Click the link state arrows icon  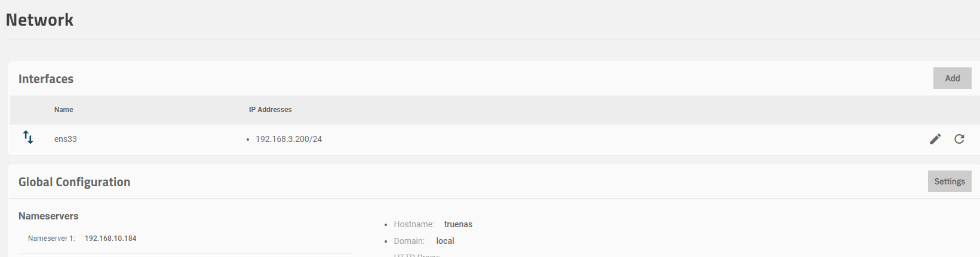point(28,138)
